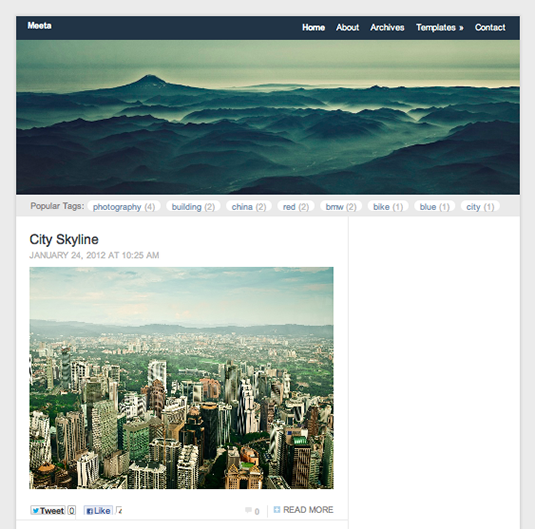The width and height of the screenshot is (535, 529).
Task: Click the Facebook Like button
Action: [98, 511]
